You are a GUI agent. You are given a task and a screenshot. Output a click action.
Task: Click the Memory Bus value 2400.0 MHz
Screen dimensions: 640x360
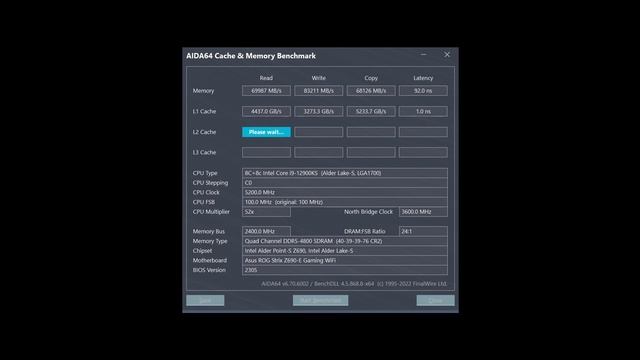pos(266,231)
